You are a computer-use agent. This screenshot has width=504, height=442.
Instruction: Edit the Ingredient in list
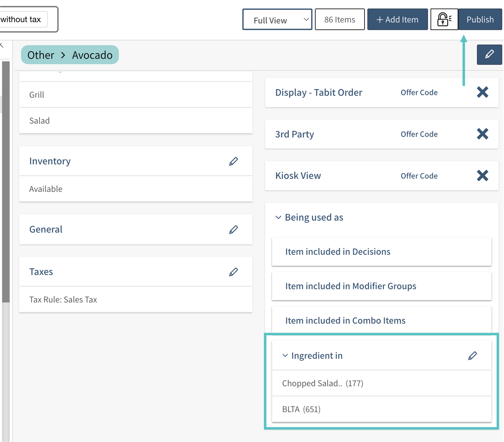pos(472,356)
